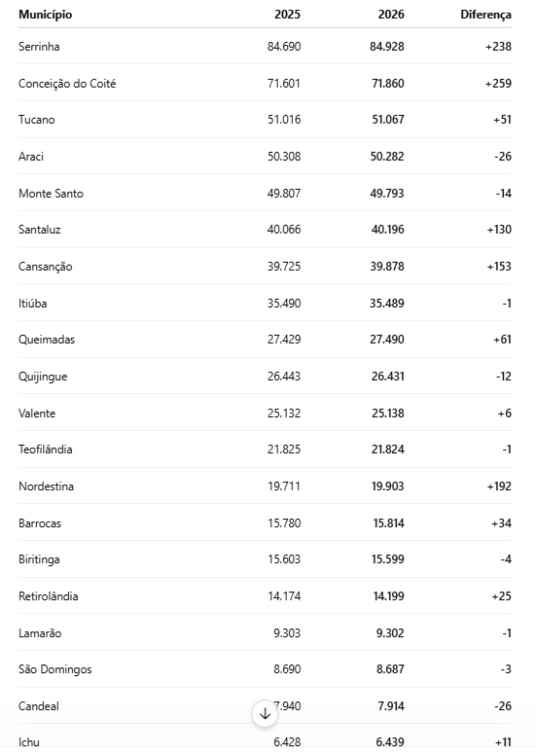This screenshot has width=536, height=756.
Task: Click Queimadas 2026 value 27.490
Action: (387, 340)
